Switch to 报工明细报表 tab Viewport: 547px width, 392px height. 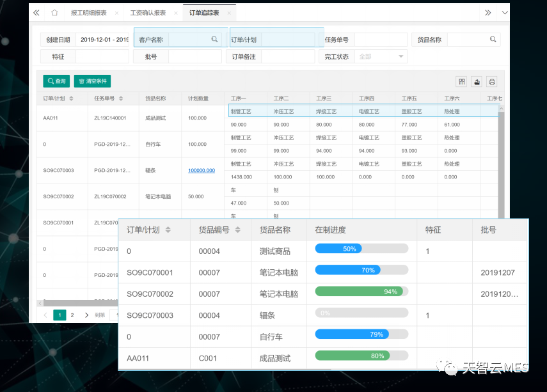click(88, 13)
